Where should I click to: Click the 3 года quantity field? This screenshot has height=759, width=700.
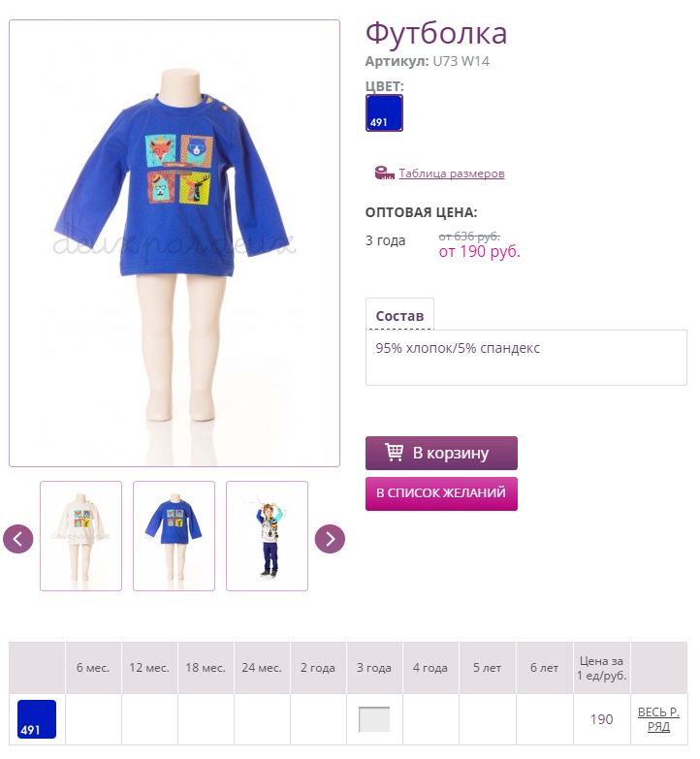pyautogui.click(x=373, y=719)
